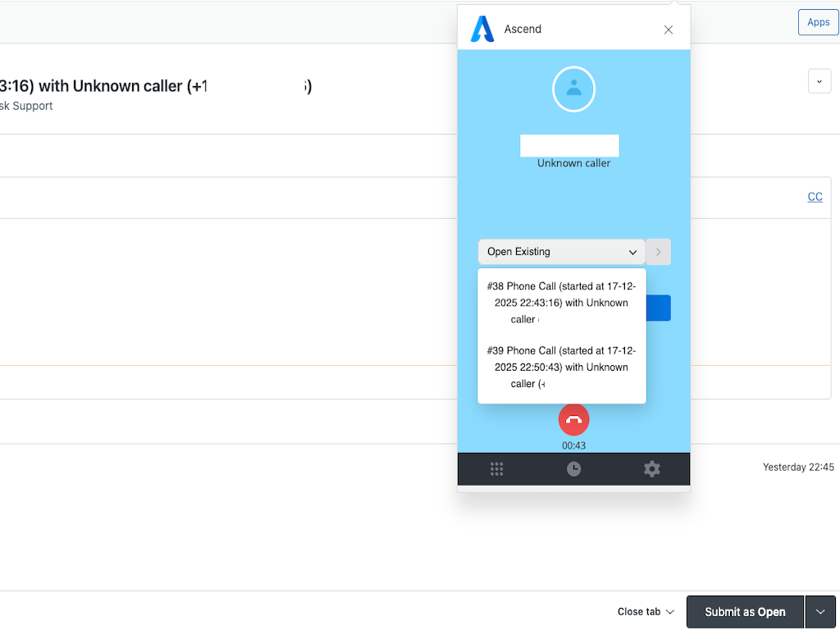
Task: Hang up the call with red button
Action: [573, 419]
